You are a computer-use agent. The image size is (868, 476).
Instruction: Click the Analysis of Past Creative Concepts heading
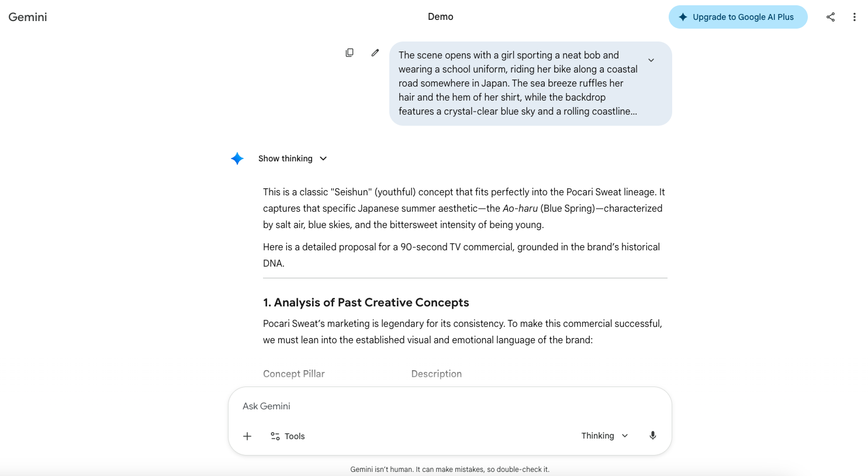pos(366,302)
